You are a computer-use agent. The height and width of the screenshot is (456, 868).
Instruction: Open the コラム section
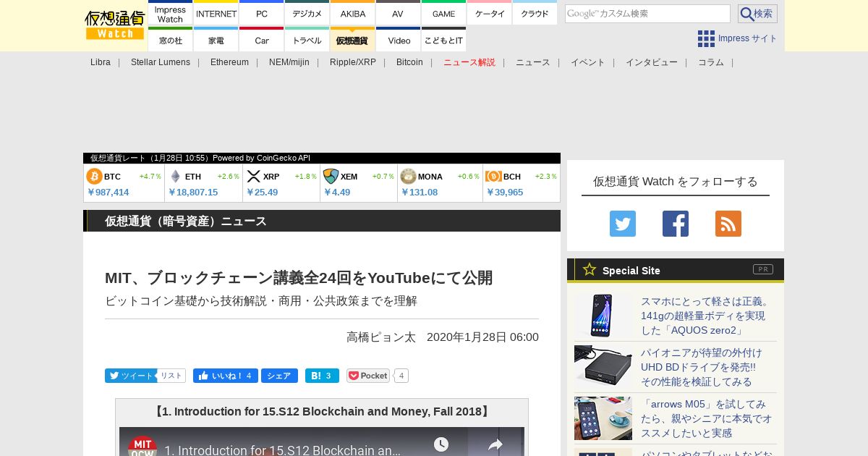coord(711,62)
